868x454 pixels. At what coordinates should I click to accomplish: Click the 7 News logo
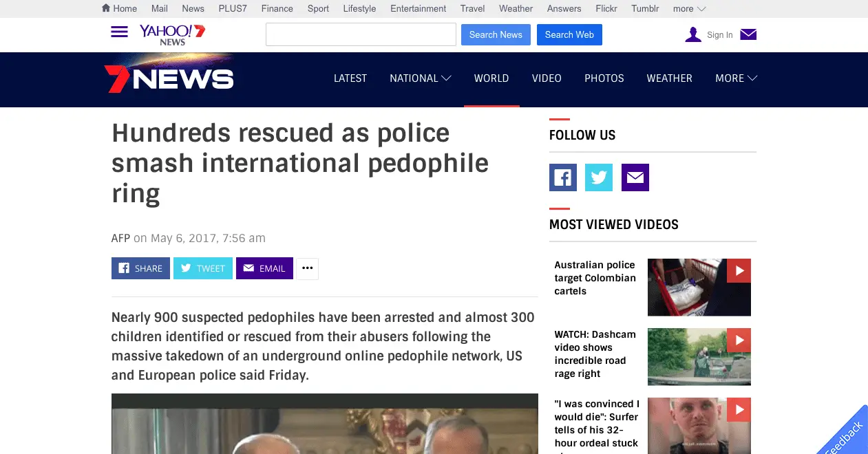[169, 78]
